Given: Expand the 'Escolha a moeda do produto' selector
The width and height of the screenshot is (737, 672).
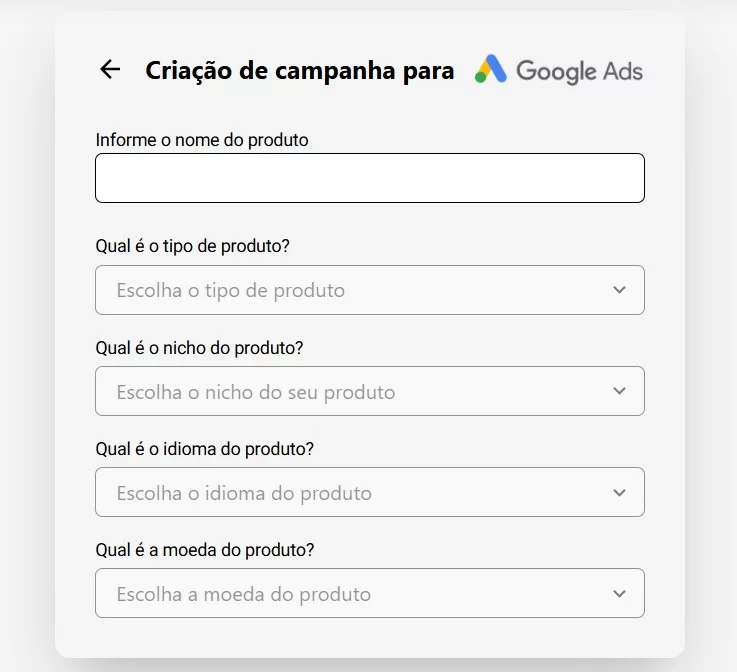Looking at the screenshot, I should [350, 593].
